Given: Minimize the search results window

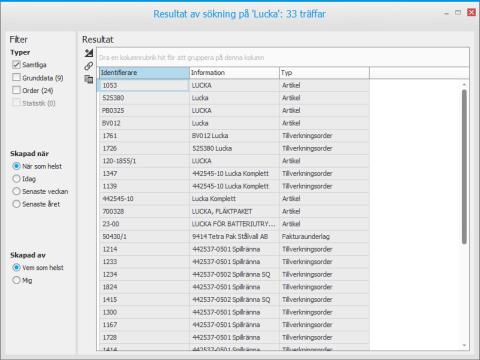Looking at the screenshot, I should click(446, 13).
